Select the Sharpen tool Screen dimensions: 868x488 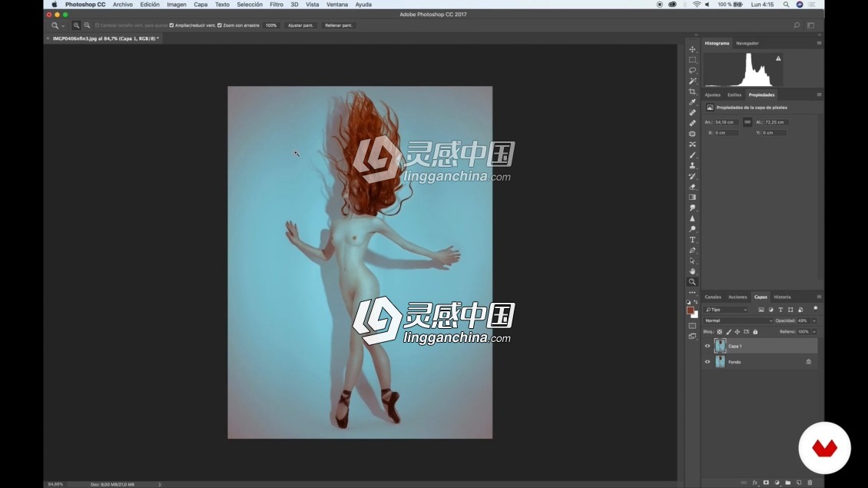(692, 218)
